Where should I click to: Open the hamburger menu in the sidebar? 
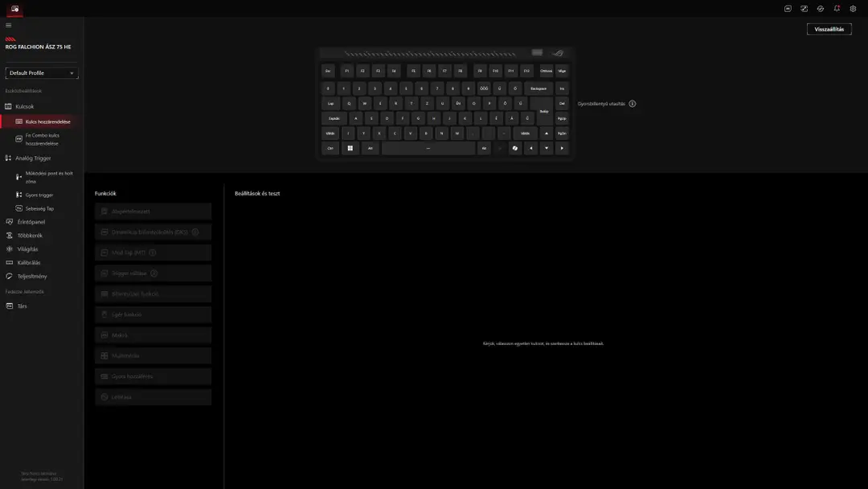tap(8, 25)
